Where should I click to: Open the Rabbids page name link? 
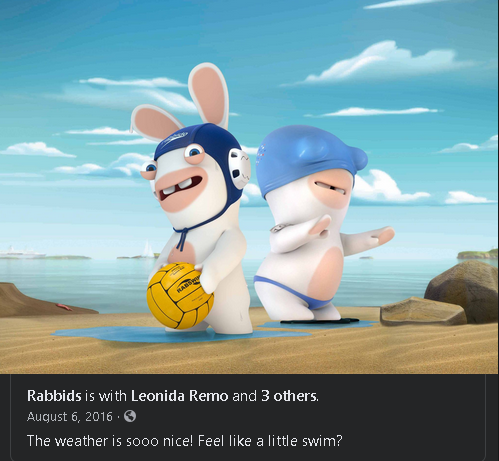pos(54,396)
